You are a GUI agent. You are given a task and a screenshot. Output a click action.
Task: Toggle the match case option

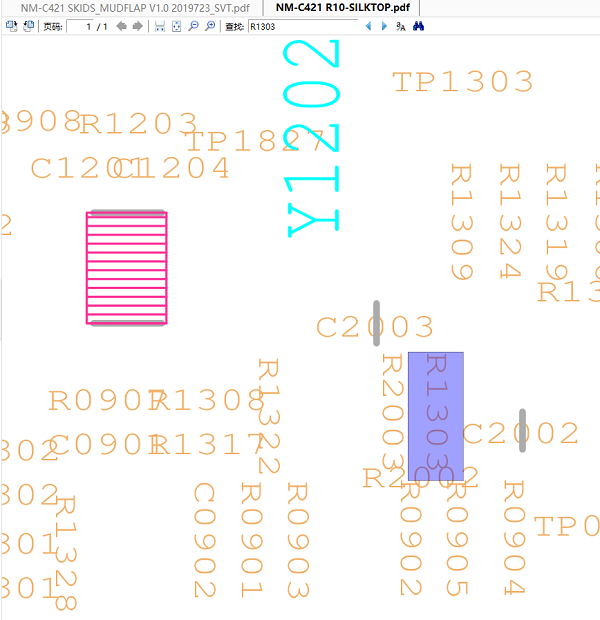[x=401, y=26]
